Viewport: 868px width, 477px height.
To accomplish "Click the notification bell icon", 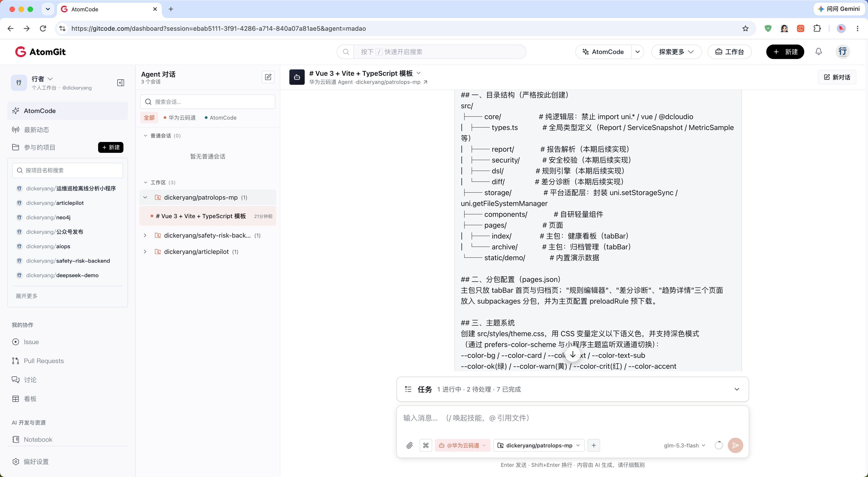I will click(x=818, y=52).
